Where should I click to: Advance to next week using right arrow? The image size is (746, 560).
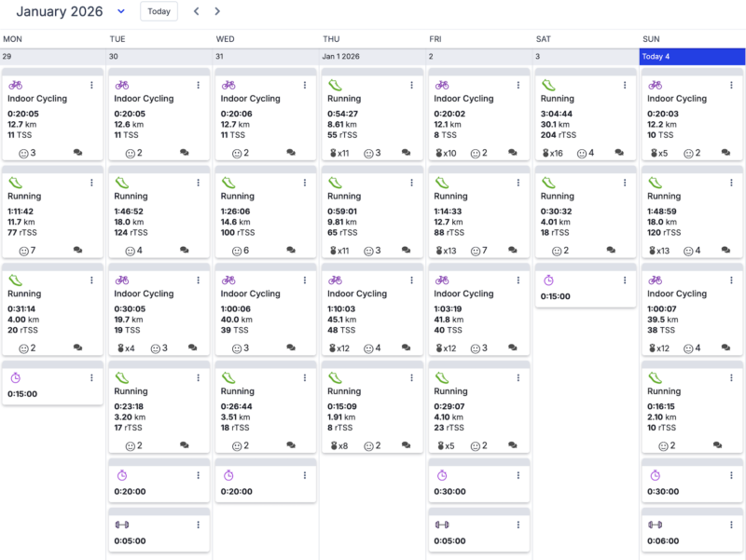[217, 11]
